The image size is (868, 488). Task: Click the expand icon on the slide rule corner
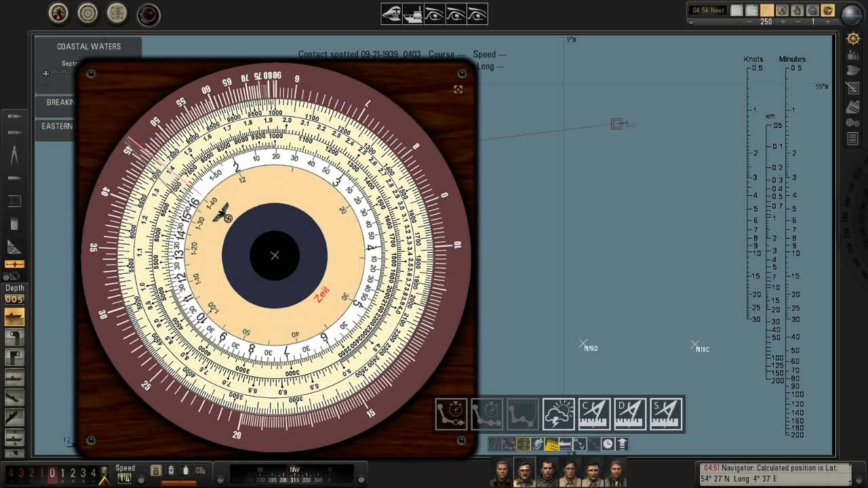click(x=458, y=89)
